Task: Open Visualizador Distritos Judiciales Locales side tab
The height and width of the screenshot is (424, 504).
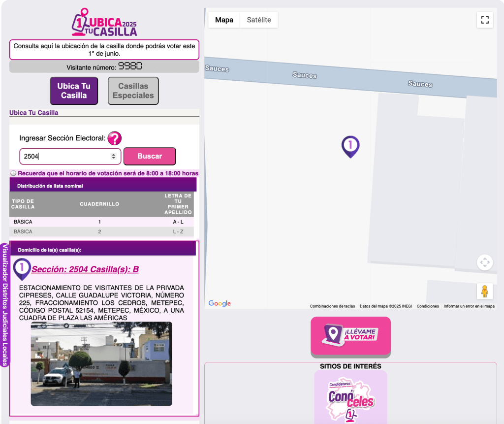Action: 5,305
